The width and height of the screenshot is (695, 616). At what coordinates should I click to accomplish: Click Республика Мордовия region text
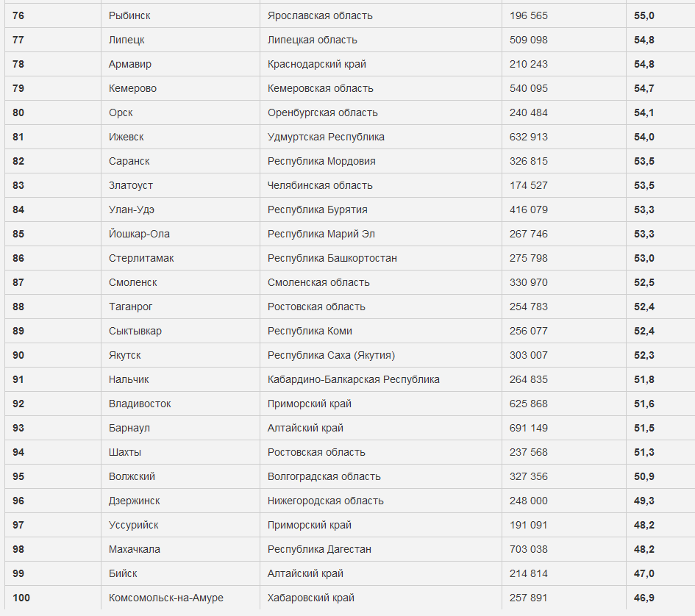click(x=321, y=161)
